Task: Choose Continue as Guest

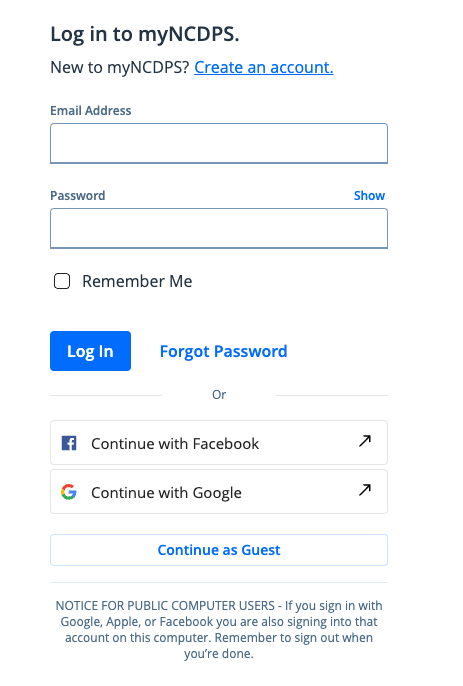Action: point(219,550)
